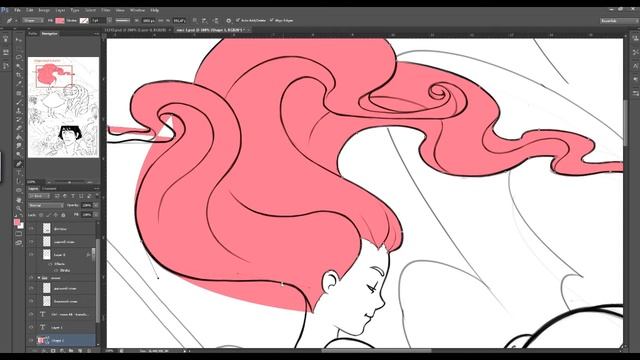
Task: Select the Horizontal Type tool
Action: 19,173
